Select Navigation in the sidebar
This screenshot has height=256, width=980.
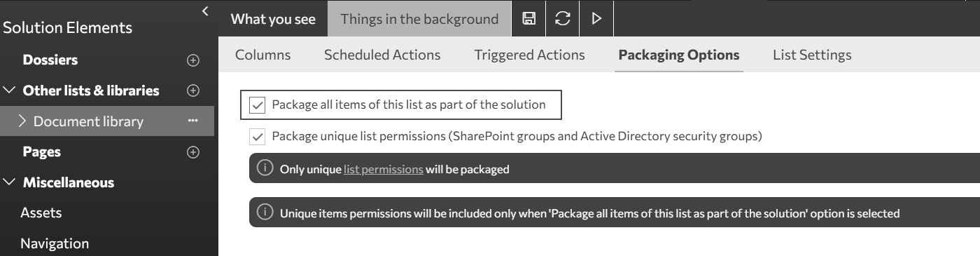click(x=55, y=243)
